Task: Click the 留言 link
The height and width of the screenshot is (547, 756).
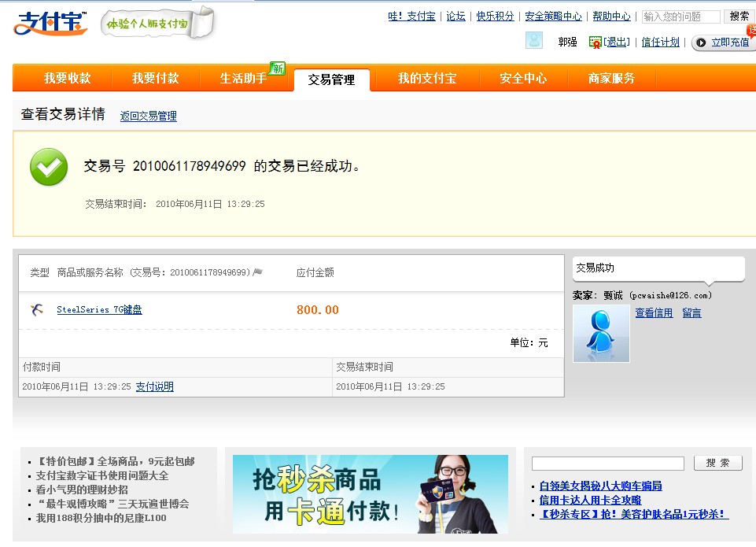Action: (691, 313)
